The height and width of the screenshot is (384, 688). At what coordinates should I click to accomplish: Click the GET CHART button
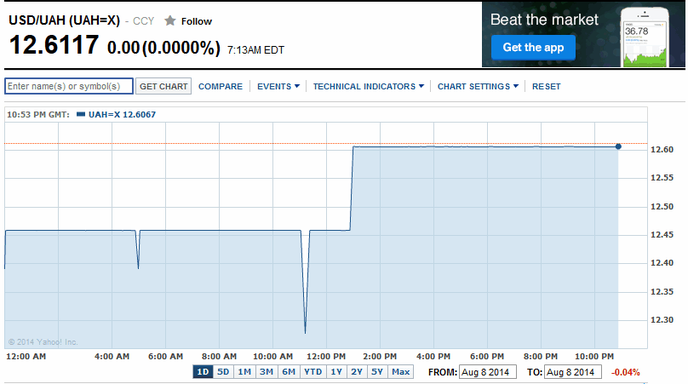click(164, 86)
